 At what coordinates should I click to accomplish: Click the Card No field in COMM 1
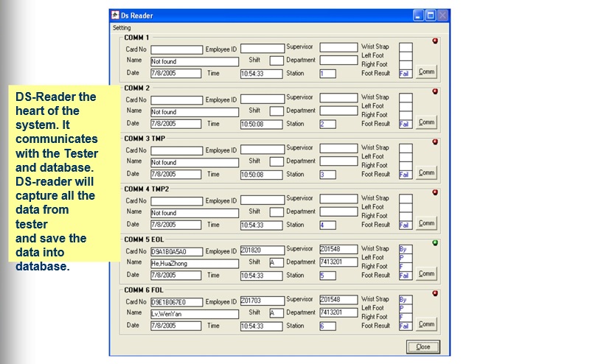(x=176, y=49)
